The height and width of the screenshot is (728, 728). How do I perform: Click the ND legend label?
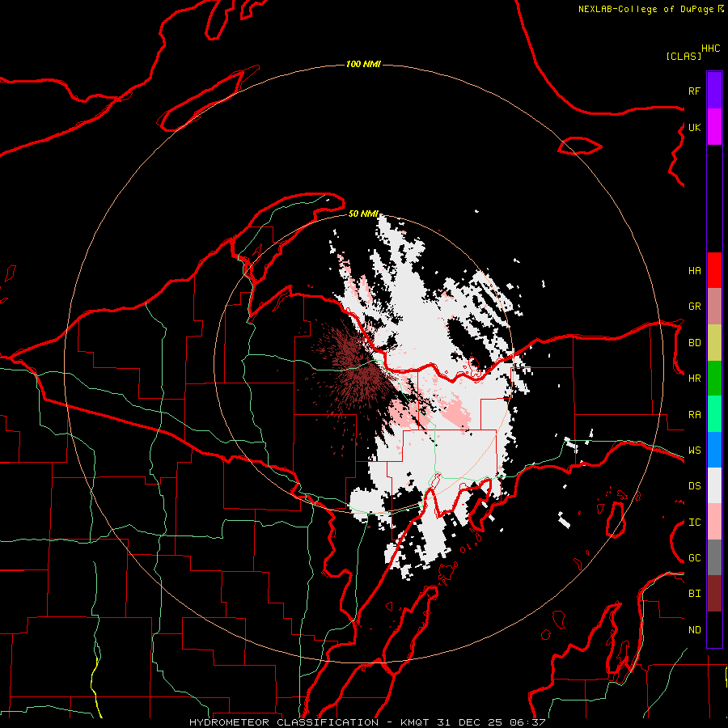click(x=694, y=630)
